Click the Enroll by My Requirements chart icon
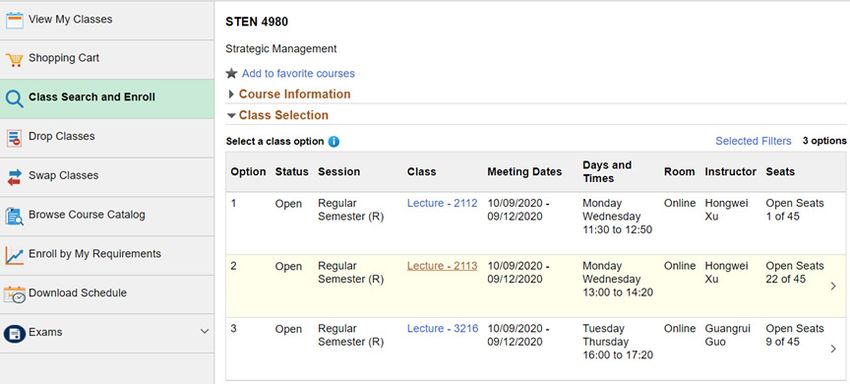850x384 pixels. 15,255
